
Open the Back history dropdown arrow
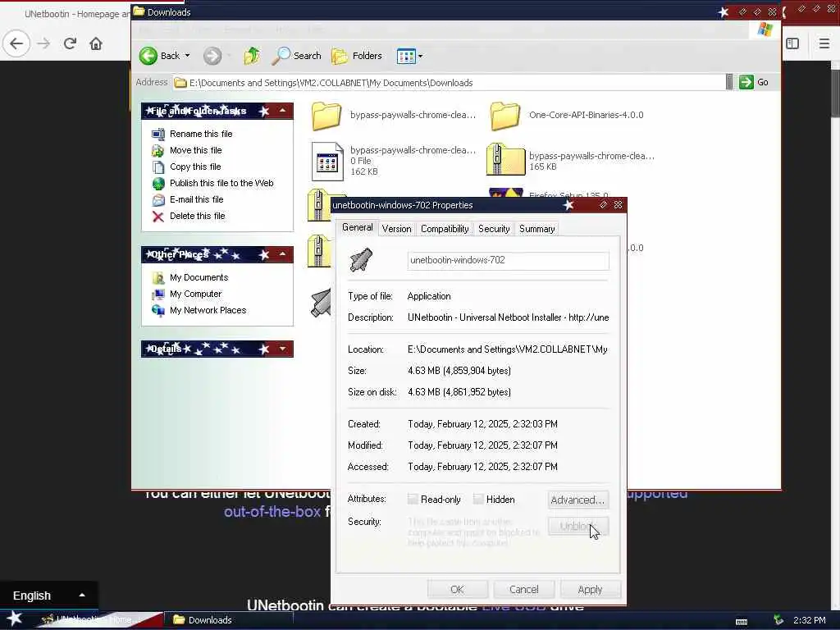(188, 56)
